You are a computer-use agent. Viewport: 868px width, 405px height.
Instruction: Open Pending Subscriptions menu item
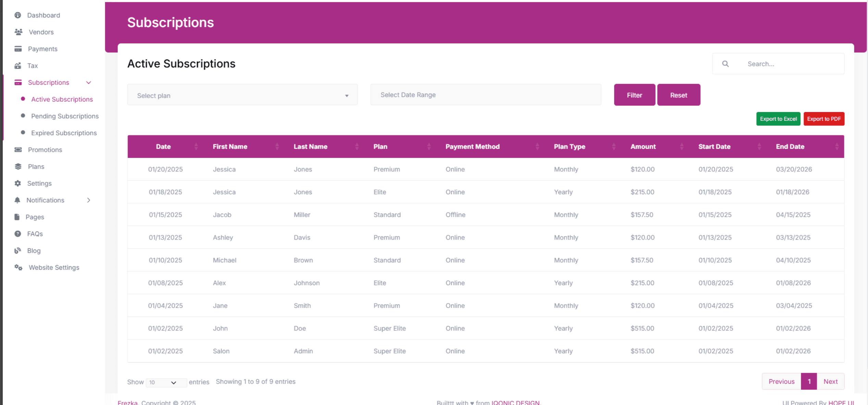pos(65,116)
